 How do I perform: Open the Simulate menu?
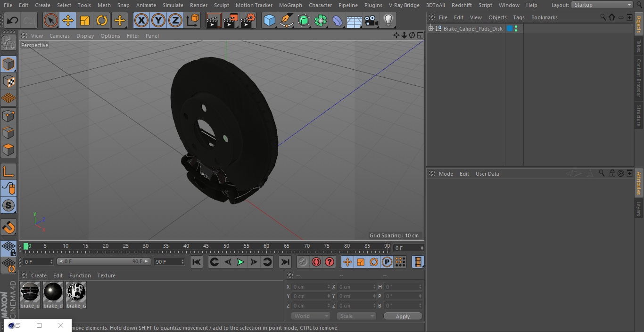click(x=173, y=5)
